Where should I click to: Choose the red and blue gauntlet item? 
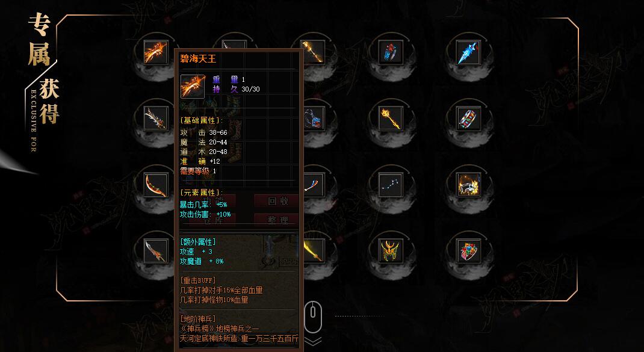391,52
